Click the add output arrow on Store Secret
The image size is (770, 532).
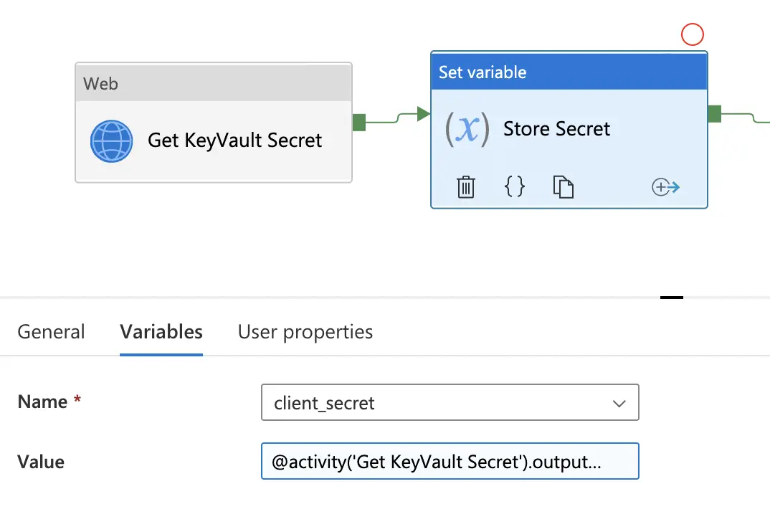tap(665, 187)
